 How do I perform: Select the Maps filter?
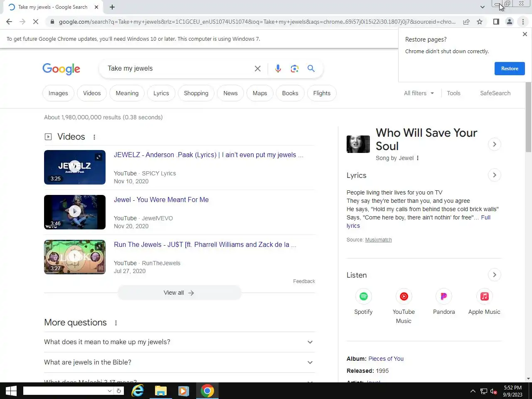260,93
